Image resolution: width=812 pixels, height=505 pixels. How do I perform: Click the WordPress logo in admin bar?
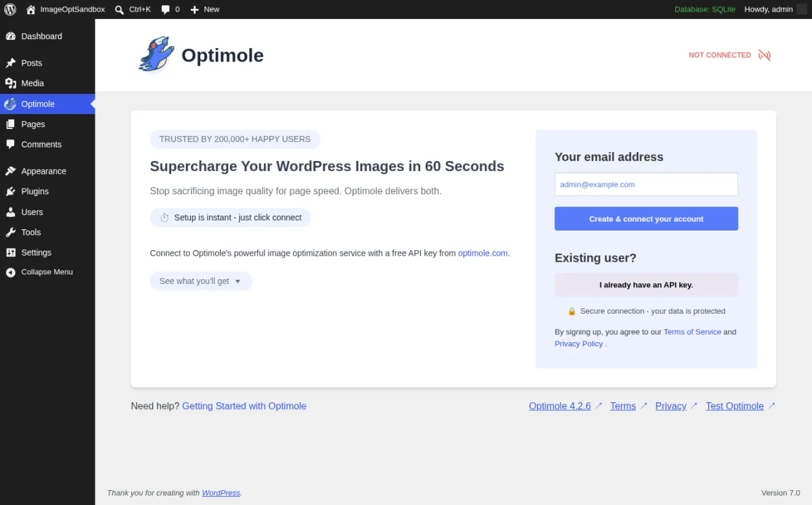[x=10, y=9]
